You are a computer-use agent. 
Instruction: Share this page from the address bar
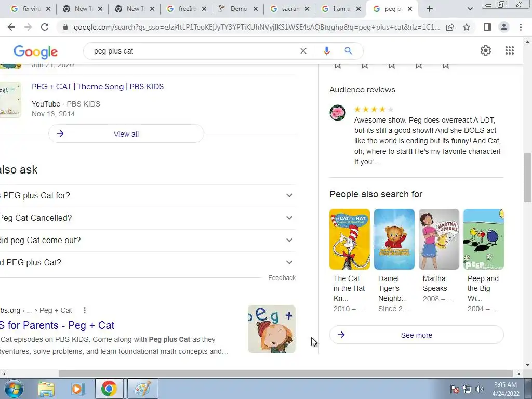(450, 27)
